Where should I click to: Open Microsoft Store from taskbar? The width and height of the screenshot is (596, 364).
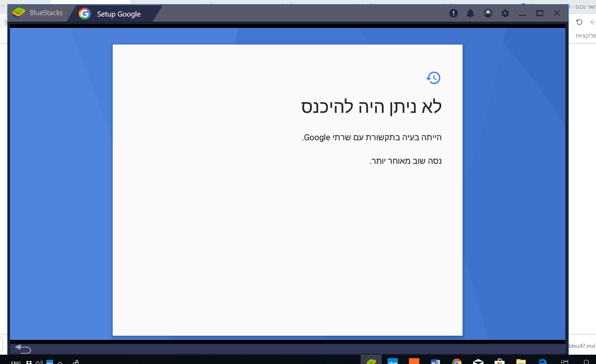pos(499,361)
